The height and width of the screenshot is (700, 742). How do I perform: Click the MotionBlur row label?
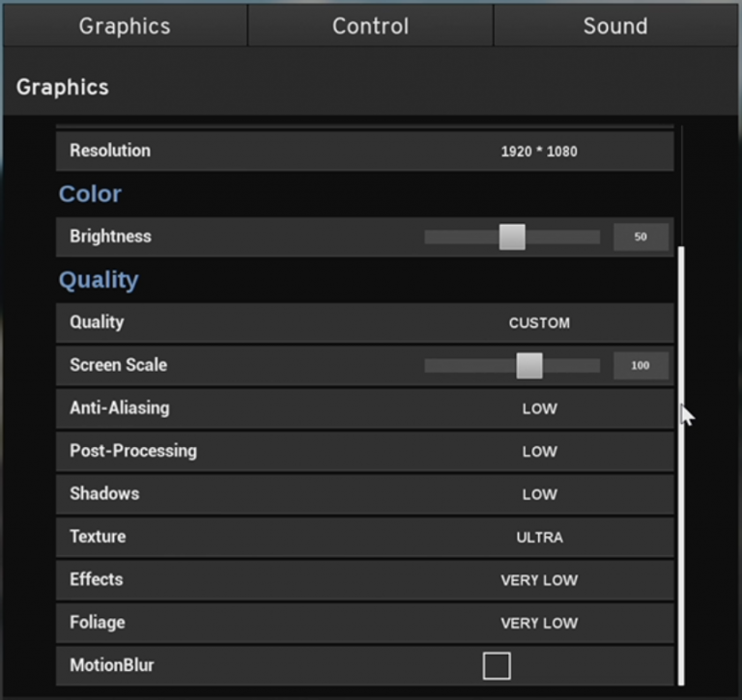coord(112,665)
